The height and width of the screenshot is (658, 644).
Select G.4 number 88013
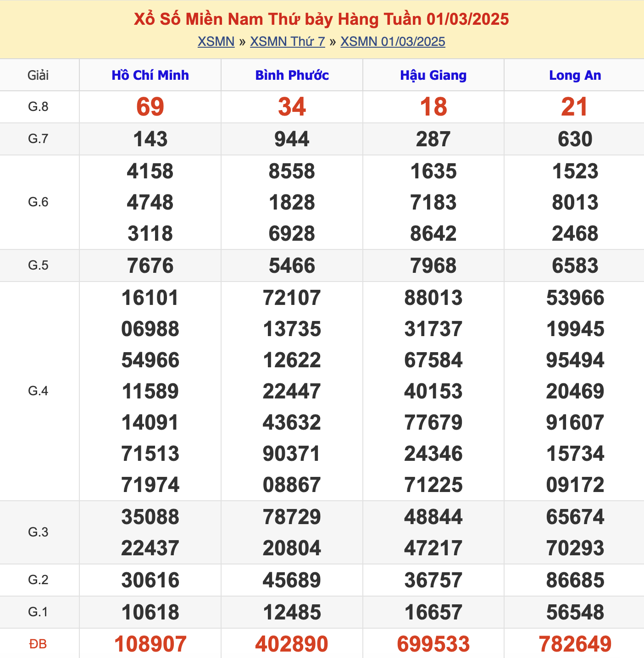[x=433, y=298]
